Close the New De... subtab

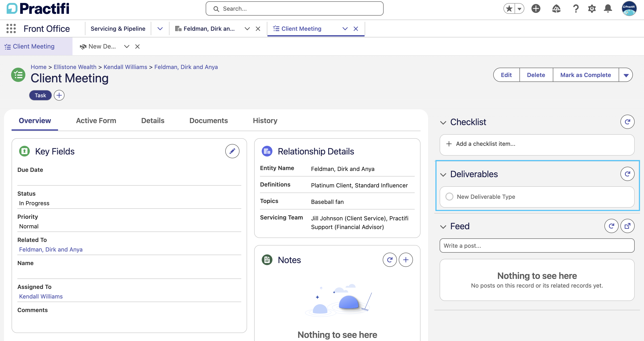(137, 46)
